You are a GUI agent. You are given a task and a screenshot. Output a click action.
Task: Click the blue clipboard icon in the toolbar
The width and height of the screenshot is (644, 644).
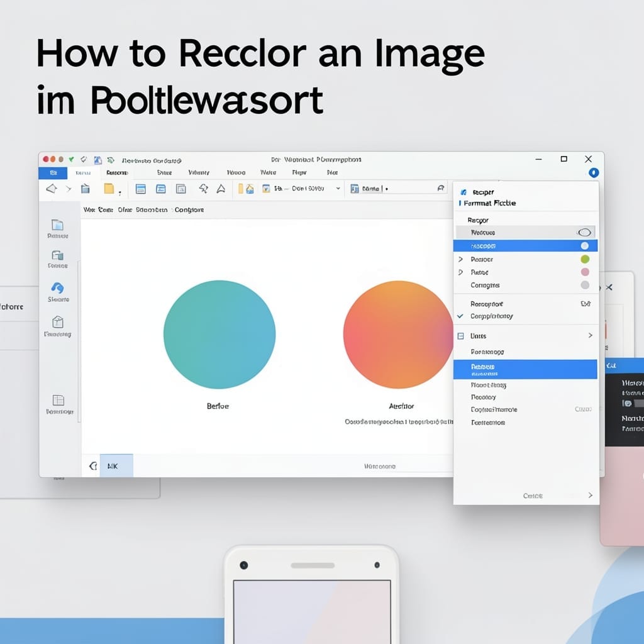85,189
